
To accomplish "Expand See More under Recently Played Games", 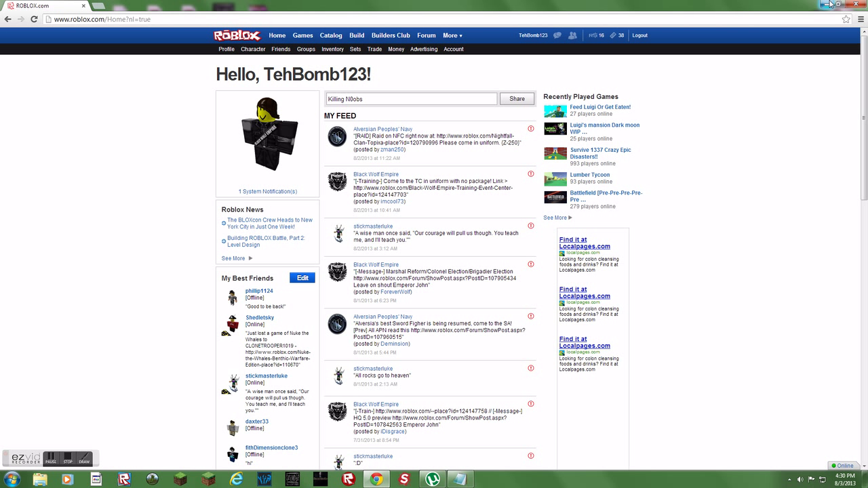I will 557,218.
